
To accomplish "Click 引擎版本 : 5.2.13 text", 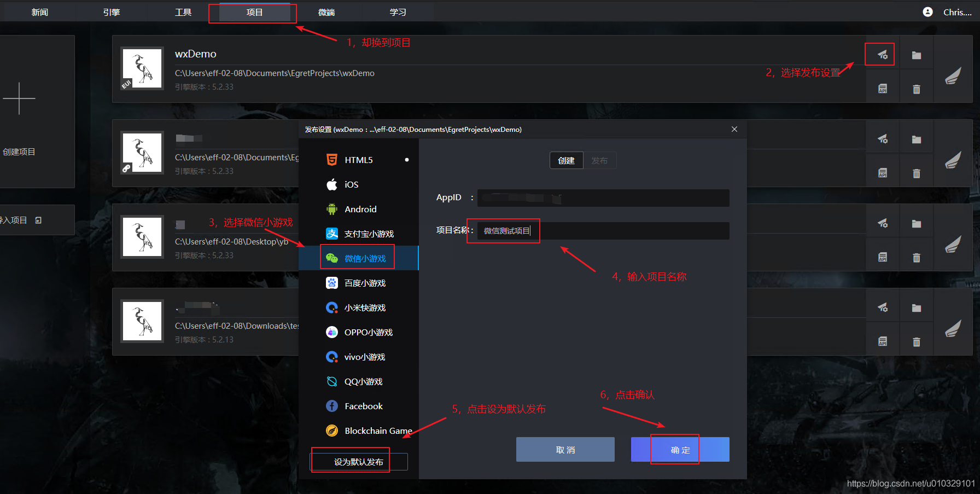I will pos(204,340).
